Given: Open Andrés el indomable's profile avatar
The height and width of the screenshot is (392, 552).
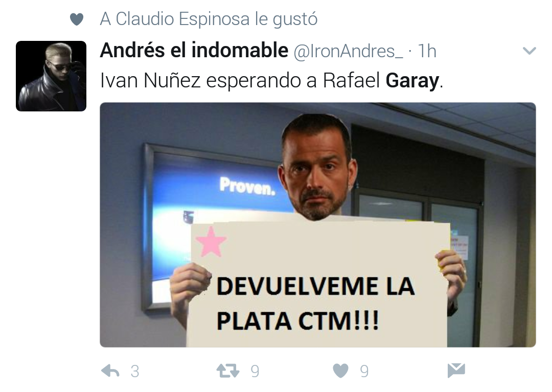Looking at the screenshot, I should point(51,76).
